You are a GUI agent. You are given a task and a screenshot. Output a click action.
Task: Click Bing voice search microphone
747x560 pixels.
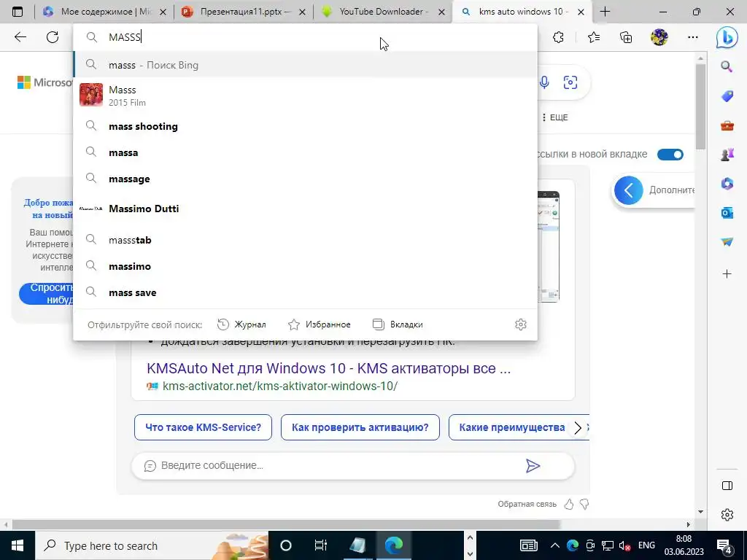tap(544, 82)
